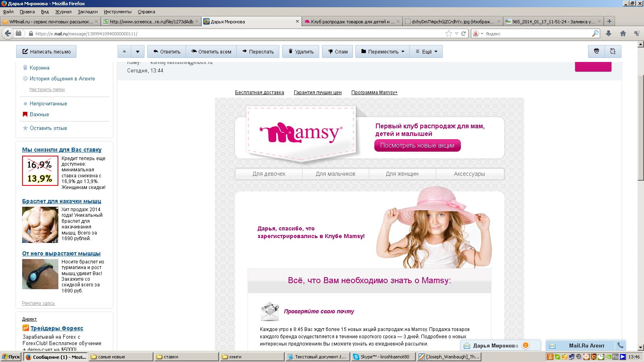Viewport: 644px width, 362px height.
Task: Go to next message with down arrow
Action: 138,51
